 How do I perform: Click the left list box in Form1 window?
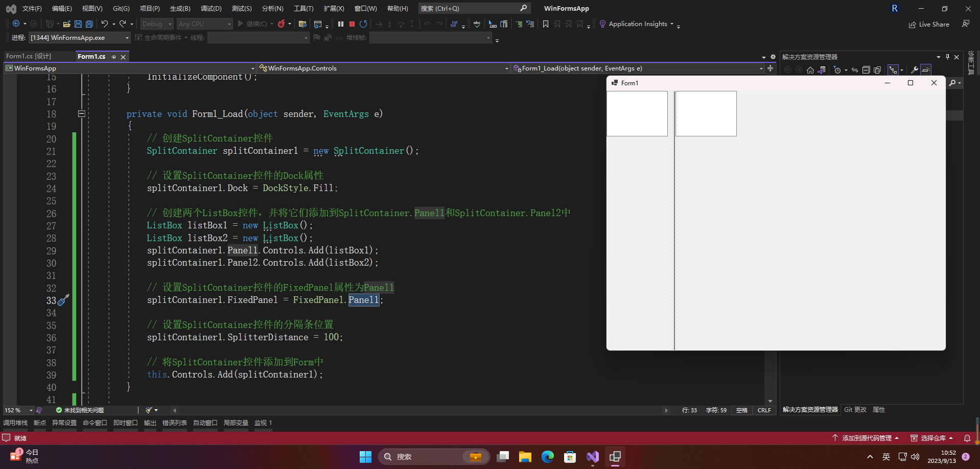coord(637,113)
